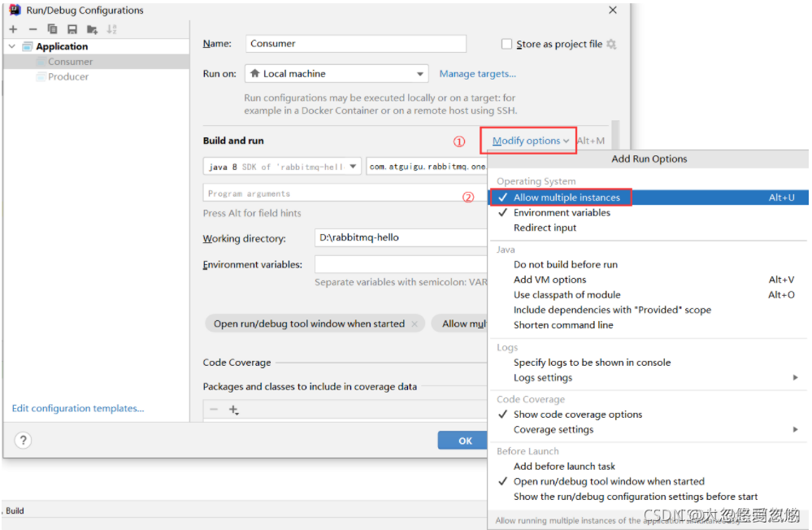The height and width of the screenshot is (530, 812).
Task: Click the Working directory field
Action: (402, 238)
